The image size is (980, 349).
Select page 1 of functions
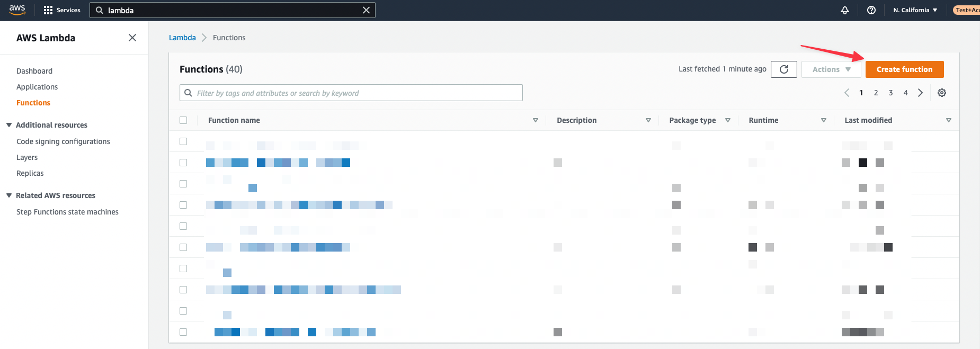click(x=861, y=93)
